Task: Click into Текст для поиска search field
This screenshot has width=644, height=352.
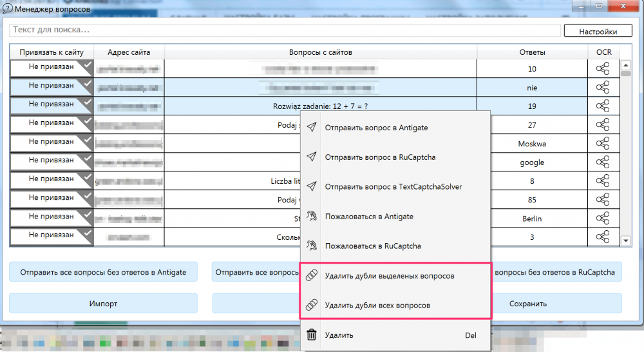Action: [x=285, y=30]
